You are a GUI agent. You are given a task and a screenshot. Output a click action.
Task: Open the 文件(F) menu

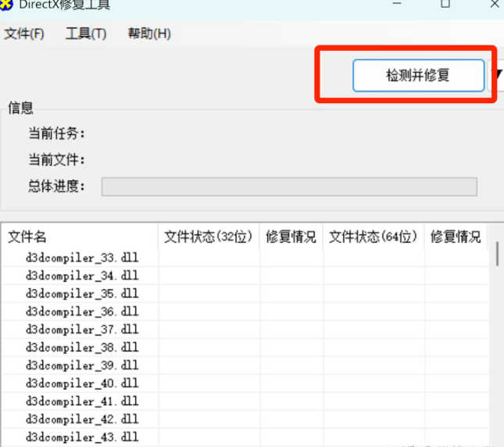pyautogui.click(x=23, y=34)
